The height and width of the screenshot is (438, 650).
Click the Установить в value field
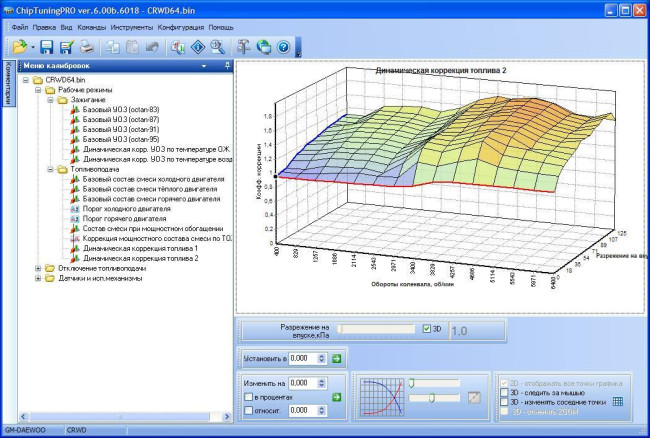coord(303,358)
